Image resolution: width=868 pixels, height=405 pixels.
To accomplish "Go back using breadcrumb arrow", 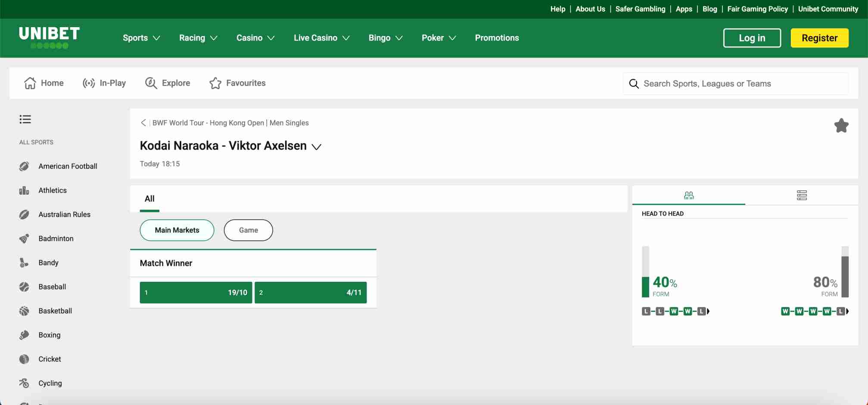I will coord(143,123).
